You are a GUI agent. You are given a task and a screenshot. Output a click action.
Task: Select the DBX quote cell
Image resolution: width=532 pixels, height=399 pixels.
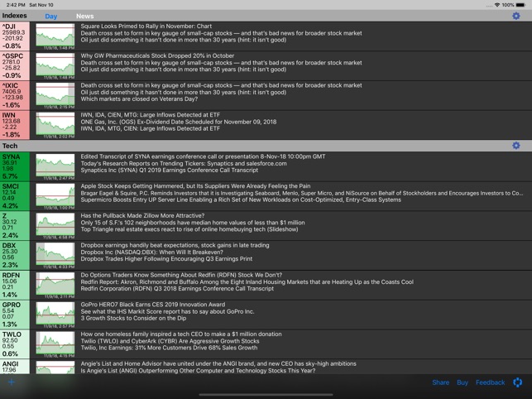click(x=15, y=255)
